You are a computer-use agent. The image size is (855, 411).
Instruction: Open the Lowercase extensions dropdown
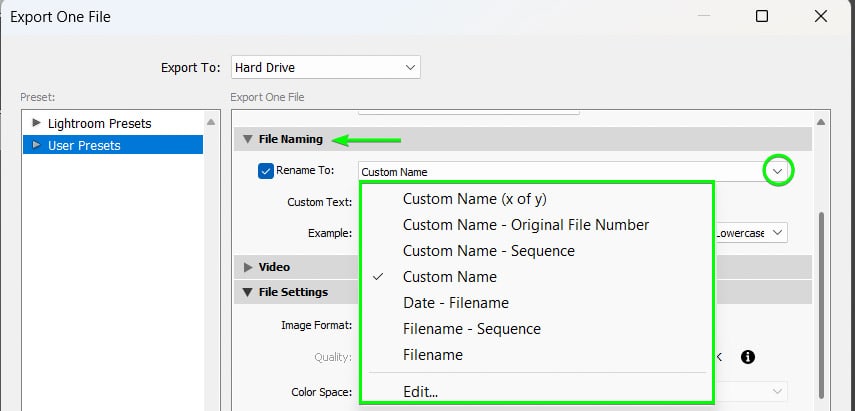coord(750,232)
